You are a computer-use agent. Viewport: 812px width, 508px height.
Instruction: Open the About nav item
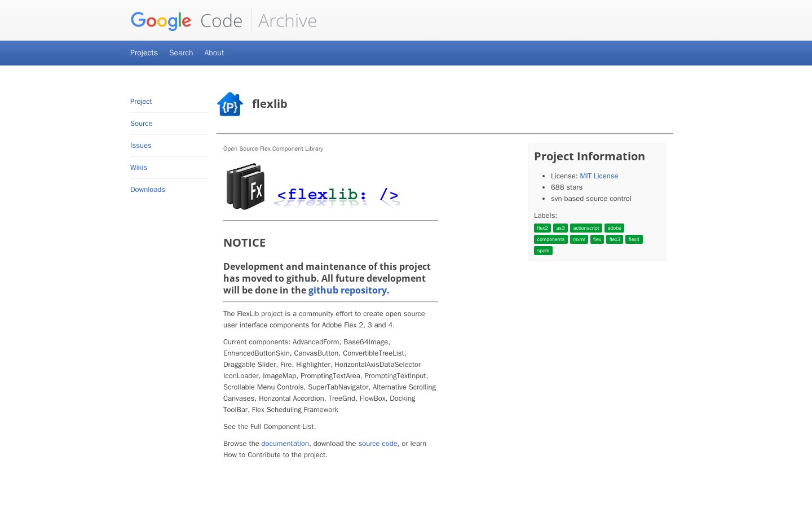[214, 53]
